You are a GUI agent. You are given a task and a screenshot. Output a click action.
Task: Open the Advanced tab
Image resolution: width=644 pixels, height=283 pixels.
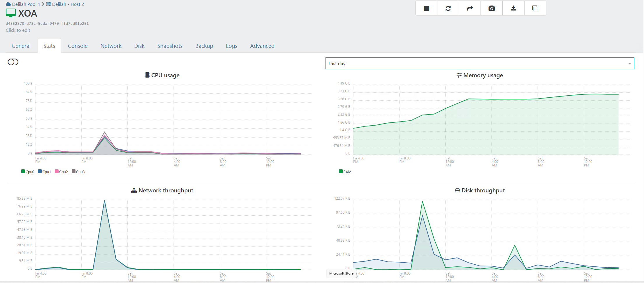point(262,46)
